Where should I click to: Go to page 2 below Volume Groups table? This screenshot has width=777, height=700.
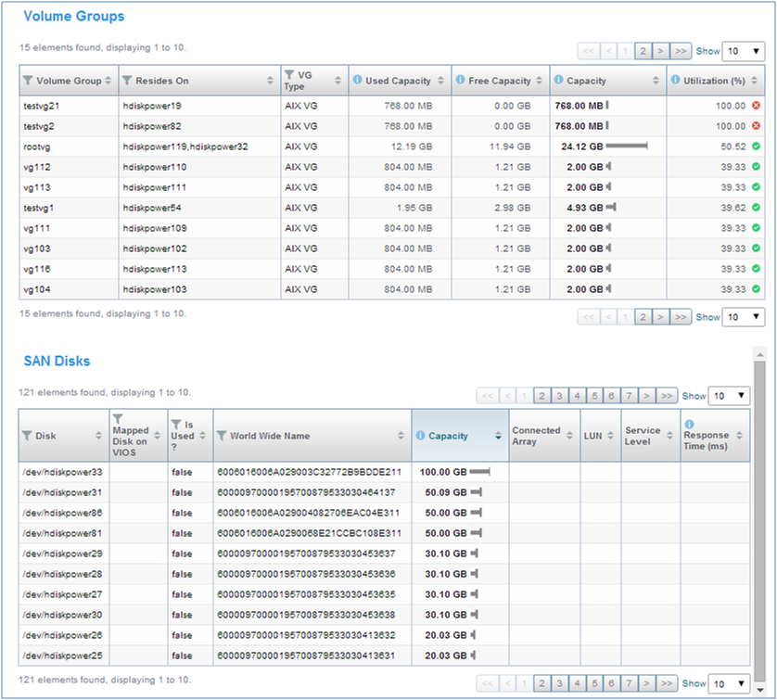pos(643,317)
